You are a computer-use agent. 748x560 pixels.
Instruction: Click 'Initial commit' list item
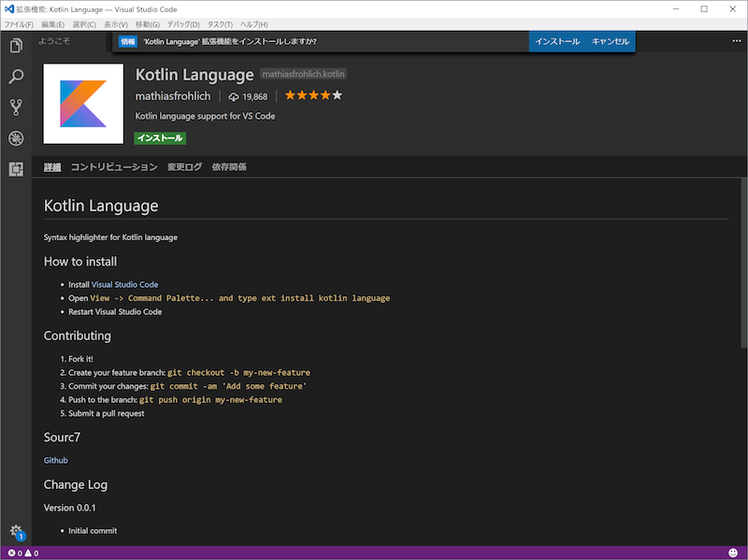pos(93,531)
